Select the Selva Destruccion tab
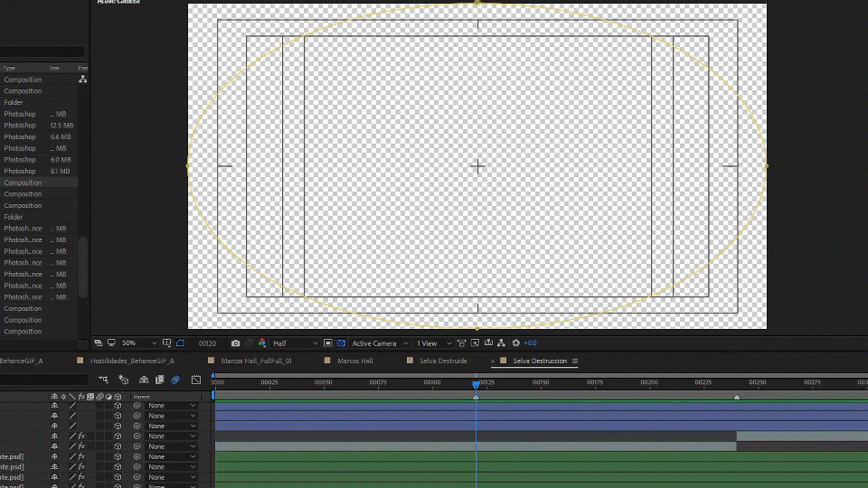This screenshot has height=488, width=868. click(x=540, y=361)
